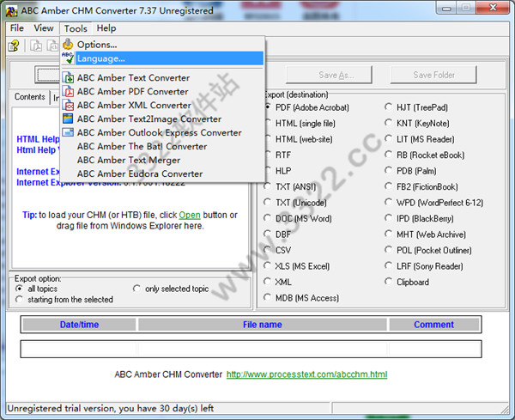The width and height of the screenshot is (515, 420).
Task: Choose starting from the selected option
Action: click(x=64, y=300)
